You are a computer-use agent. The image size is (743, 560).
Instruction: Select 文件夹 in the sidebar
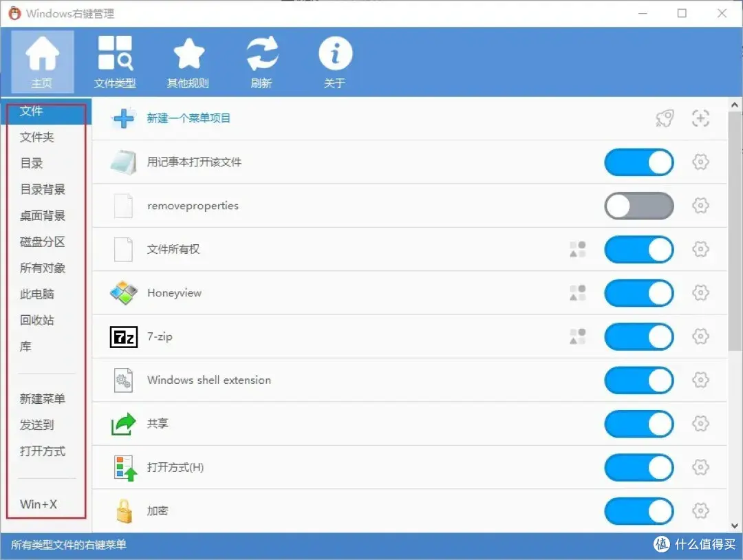[x=37, y=138]
